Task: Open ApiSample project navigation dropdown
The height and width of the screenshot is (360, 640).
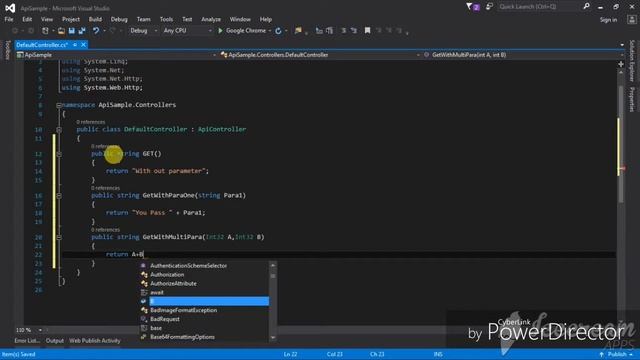Action: pyautogui.click(x=117, y=55)
